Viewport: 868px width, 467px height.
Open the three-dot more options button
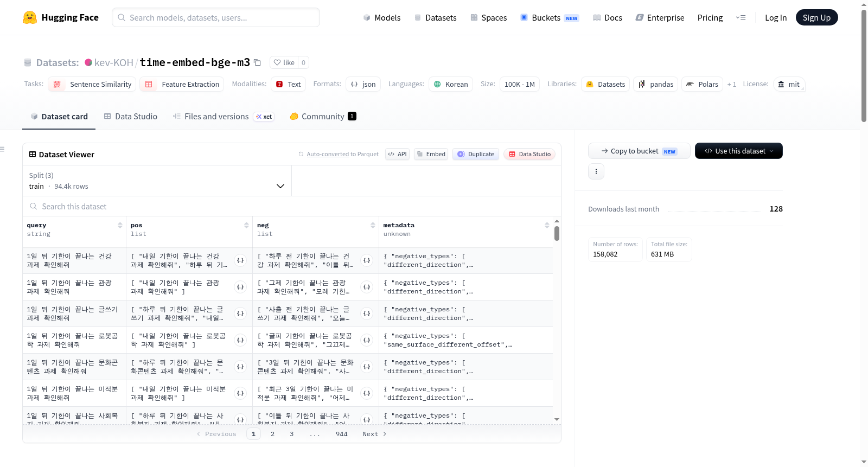click(x=596, y=171)
